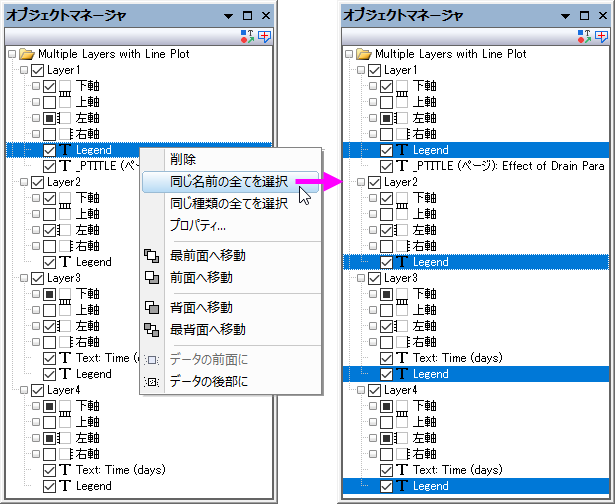Click the Send Backward icon in context menu

pos(151,307)
